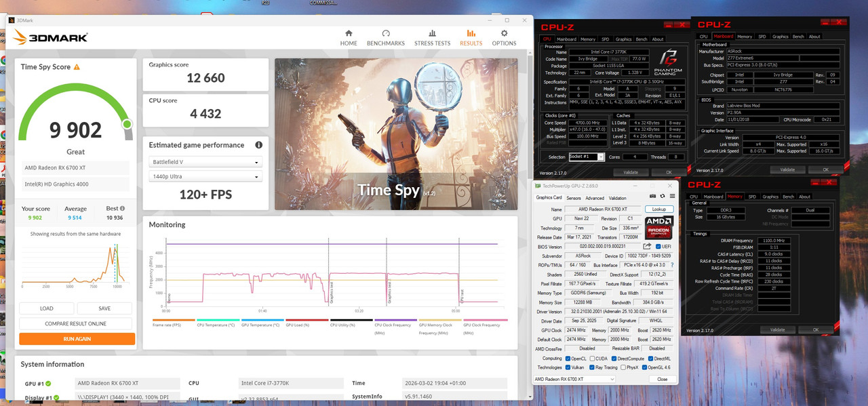This screenshot has height=406, width=868.
Task: Toggle the UEFI checkbox in GPU-Z
Action: 658,247
